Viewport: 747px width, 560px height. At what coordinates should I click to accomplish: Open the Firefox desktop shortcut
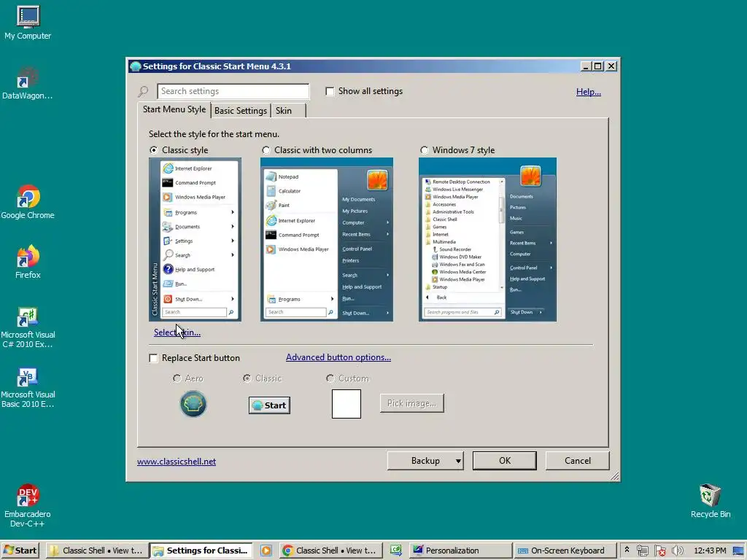[28, 262]
